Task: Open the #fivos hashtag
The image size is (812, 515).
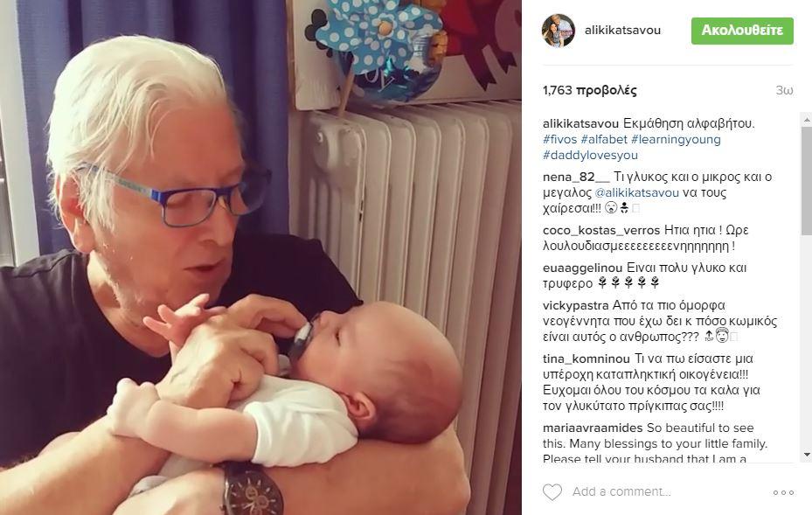Action: [x=559, y=139]
